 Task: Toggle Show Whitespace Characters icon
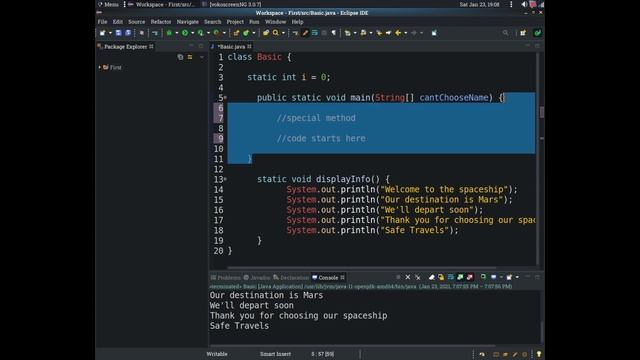(x=334, y=33)
